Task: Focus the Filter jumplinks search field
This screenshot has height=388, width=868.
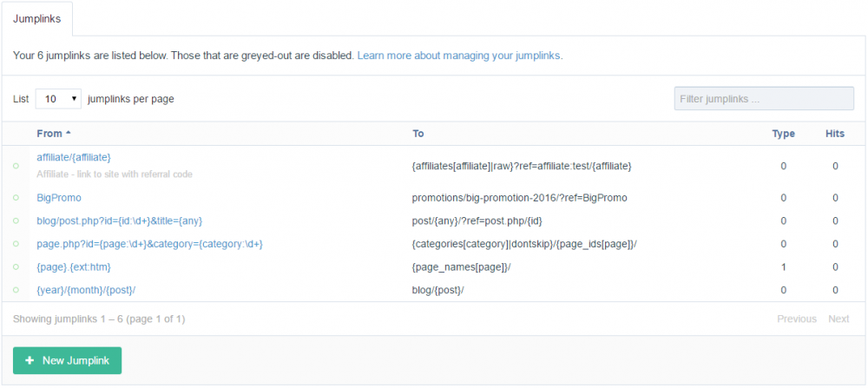Action: click(763, 99)
